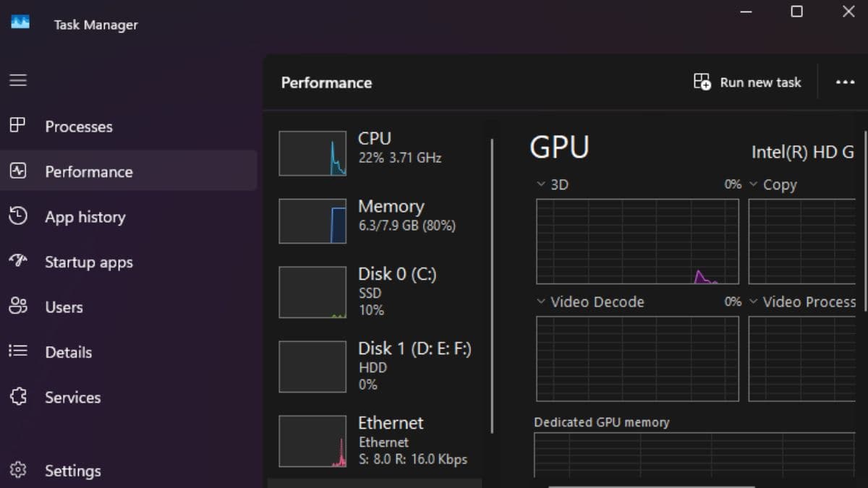Click the Startup apps icon

pyautogui.click(x=17, y=262)
